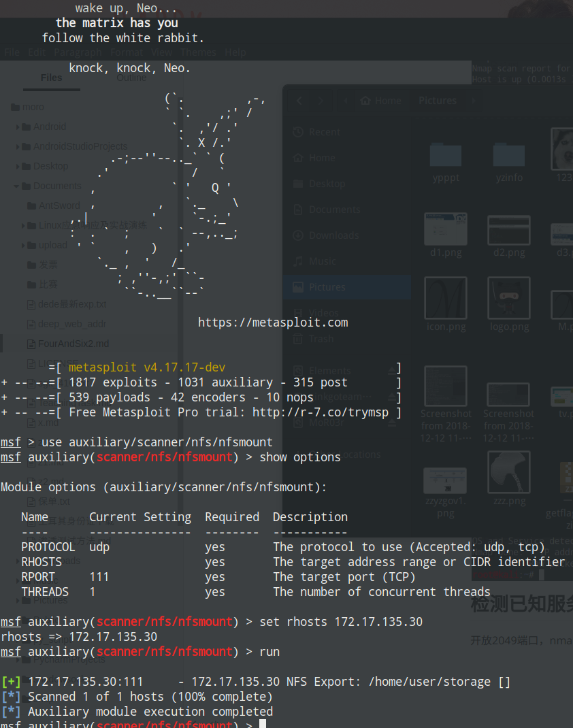Open the Paragraph menu
The height and width of the screenshot is (728, 573).
[78, 52]
